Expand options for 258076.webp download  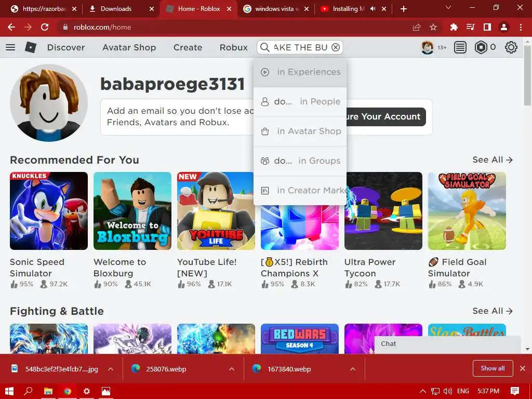tap(232, 369)
